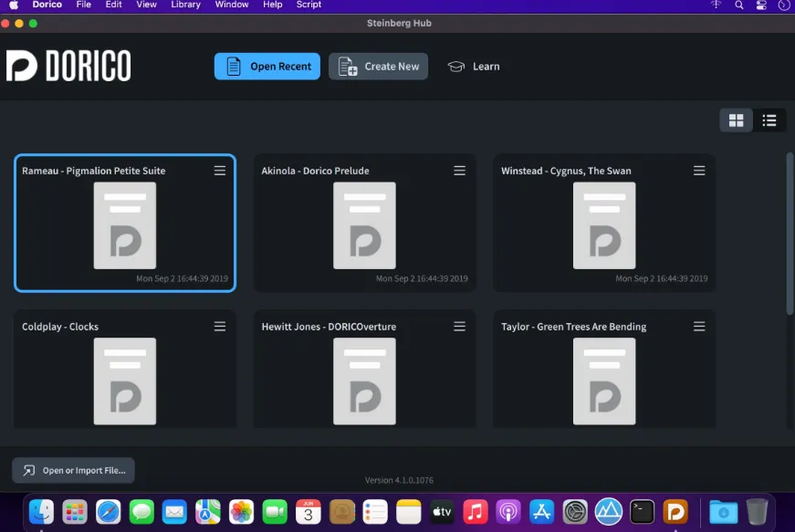The width and height of the screenshot is (795, 532).
Task: Open Trash from the dock
Action: pos(757,512)
